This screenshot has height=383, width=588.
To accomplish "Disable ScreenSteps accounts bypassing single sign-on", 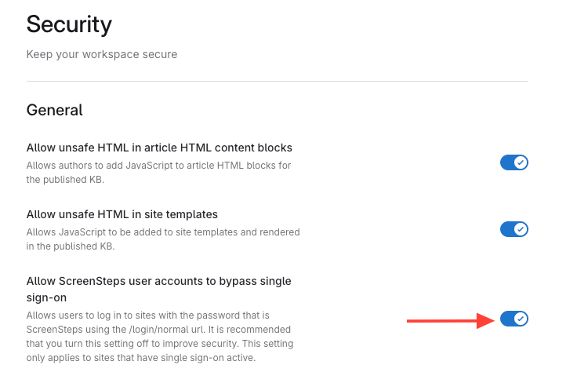I will pos(514,319).
